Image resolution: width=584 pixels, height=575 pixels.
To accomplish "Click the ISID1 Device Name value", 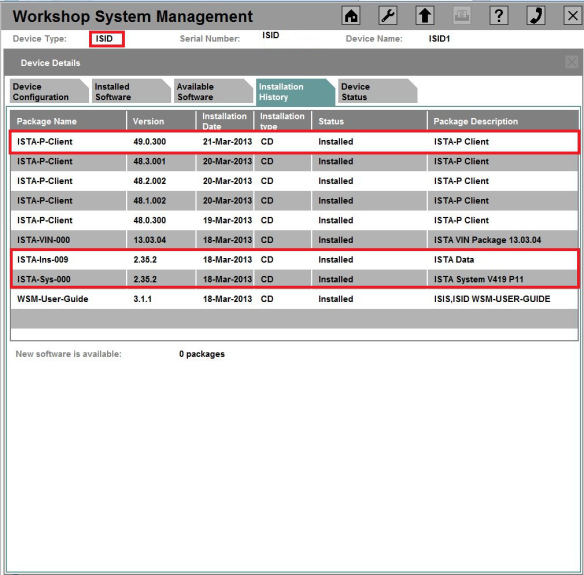I will click(x=439, y=39).
